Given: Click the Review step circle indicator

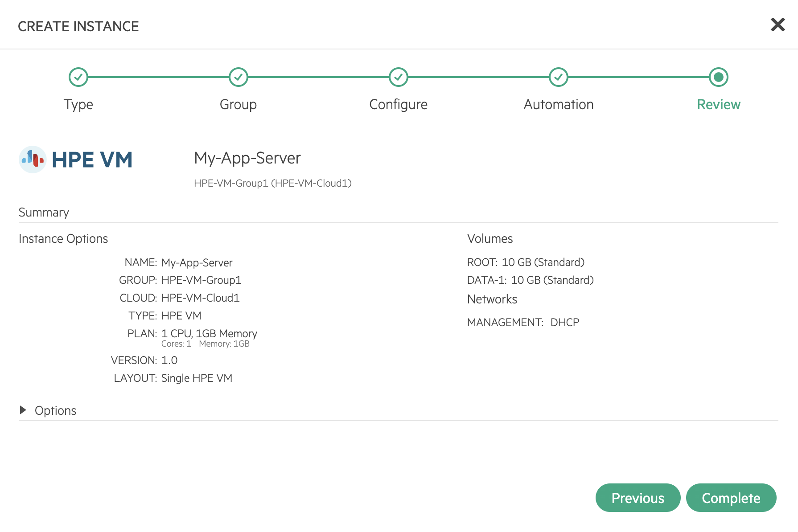Looking at the screenshot, I should pos(718,77).
